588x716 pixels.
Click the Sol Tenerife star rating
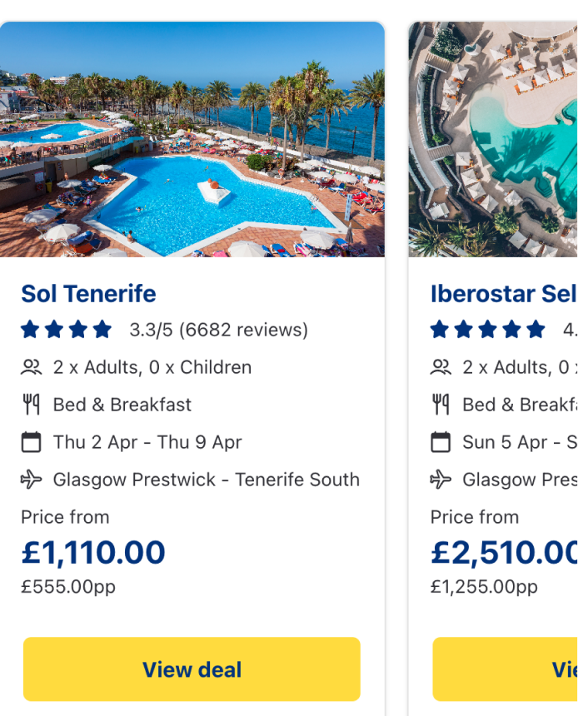67,330
